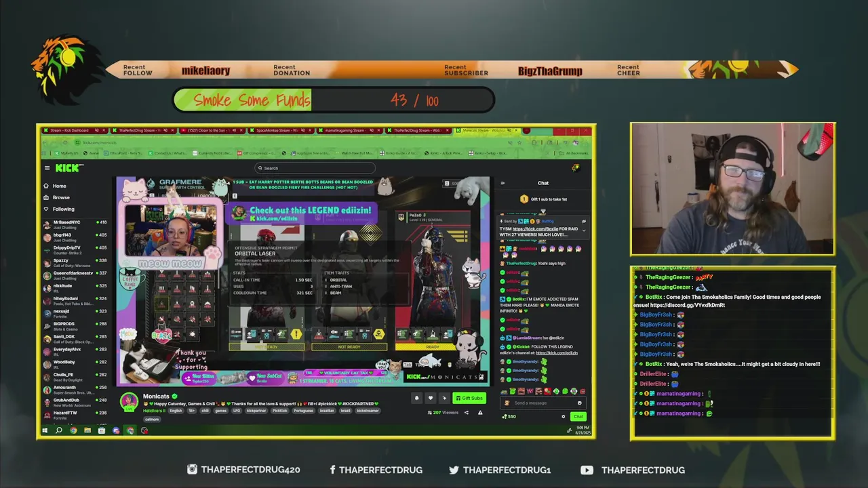This screenshot has height=488, width=868.
Task: Open Windows taskbar search icon
Action: point(59,430)
